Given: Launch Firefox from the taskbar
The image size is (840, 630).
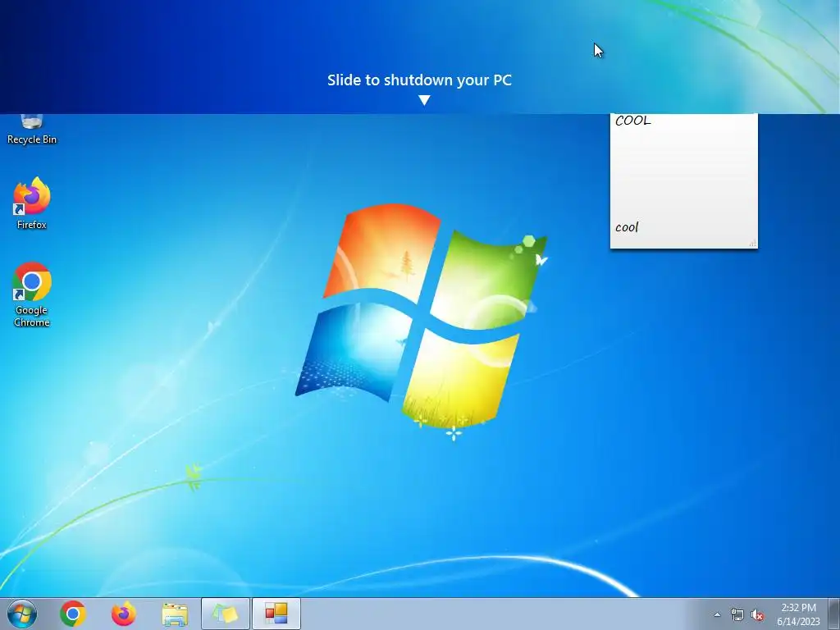Looking at the screenshot, I should click(x=123, y=614).
